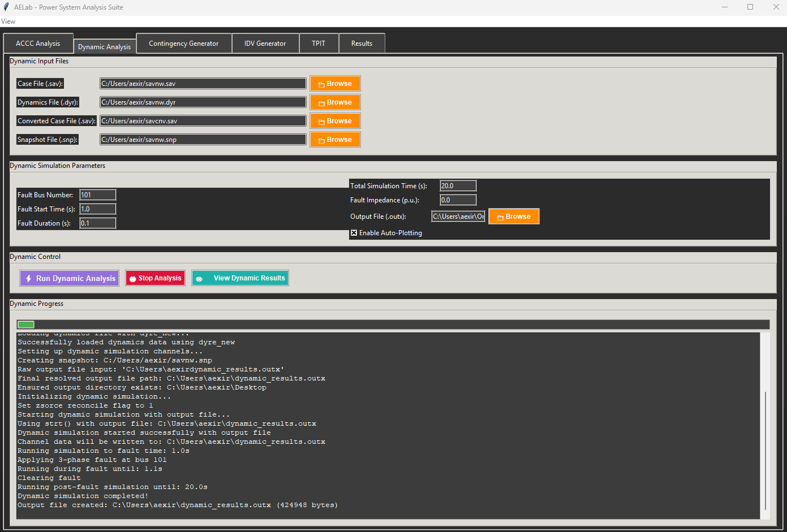Focus the Fault Bus Number field
787x532 pixels.
(x=97, y=195)
